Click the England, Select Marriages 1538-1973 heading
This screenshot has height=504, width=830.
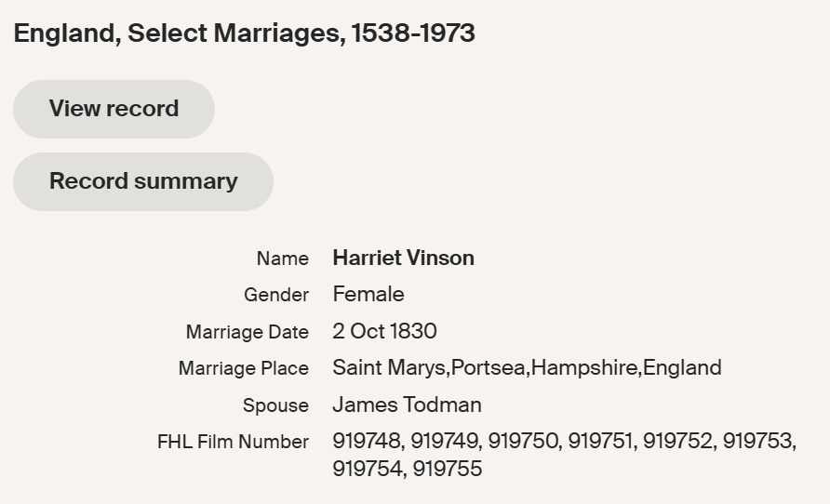tap(244, 33)
